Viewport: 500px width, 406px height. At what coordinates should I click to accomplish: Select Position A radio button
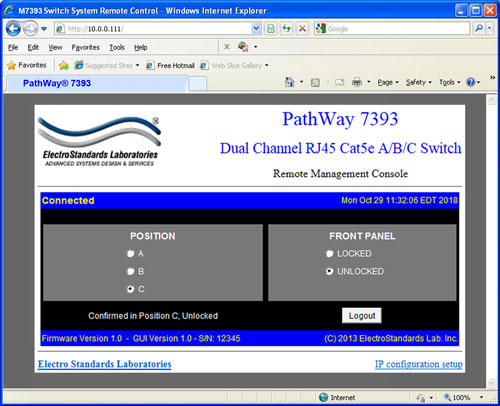click(130, 254)
